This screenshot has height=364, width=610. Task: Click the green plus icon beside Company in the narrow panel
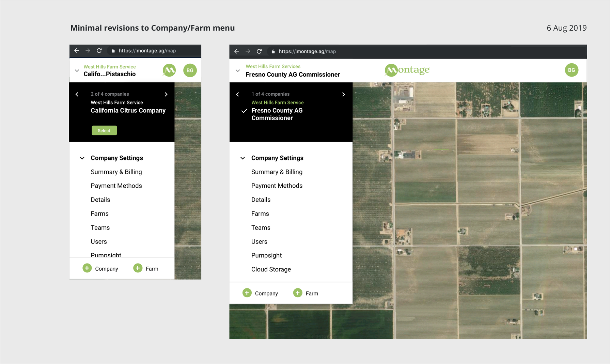pyautogui.click(x=87, y=268)
